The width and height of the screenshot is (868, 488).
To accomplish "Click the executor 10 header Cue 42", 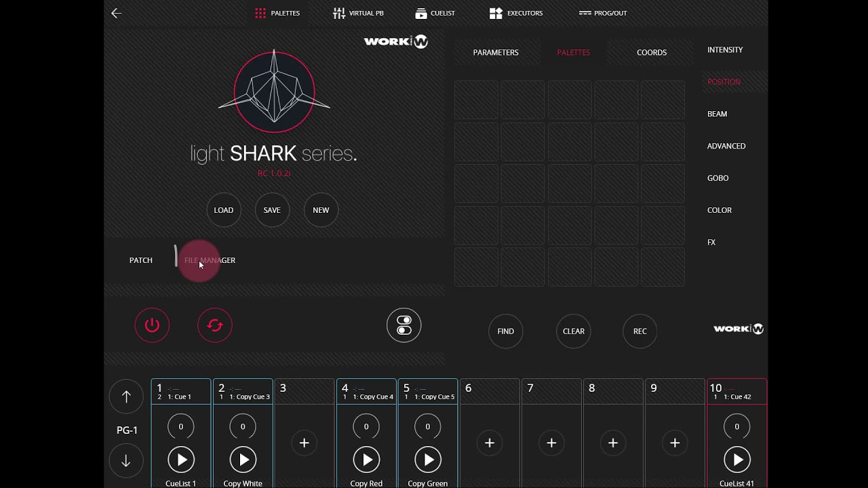I will pos(737,392).
